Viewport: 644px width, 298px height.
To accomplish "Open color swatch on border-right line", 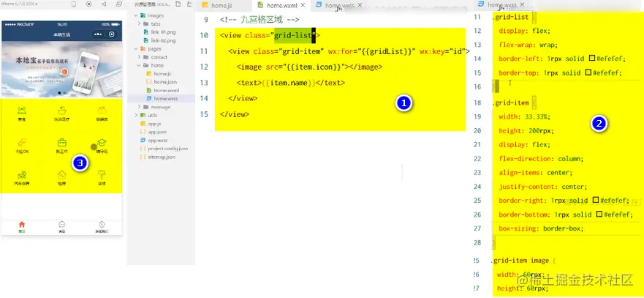I will point(596,200).
